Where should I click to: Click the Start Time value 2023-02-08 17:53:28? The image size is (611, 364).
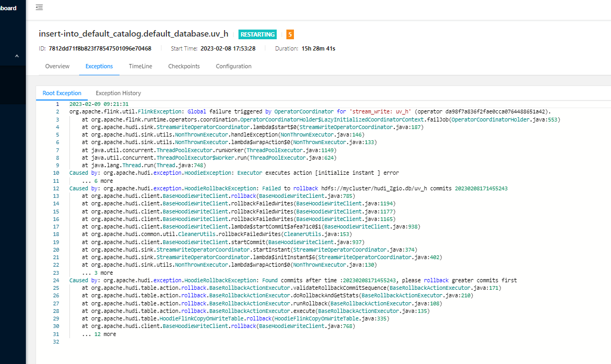tap(228, 49)
